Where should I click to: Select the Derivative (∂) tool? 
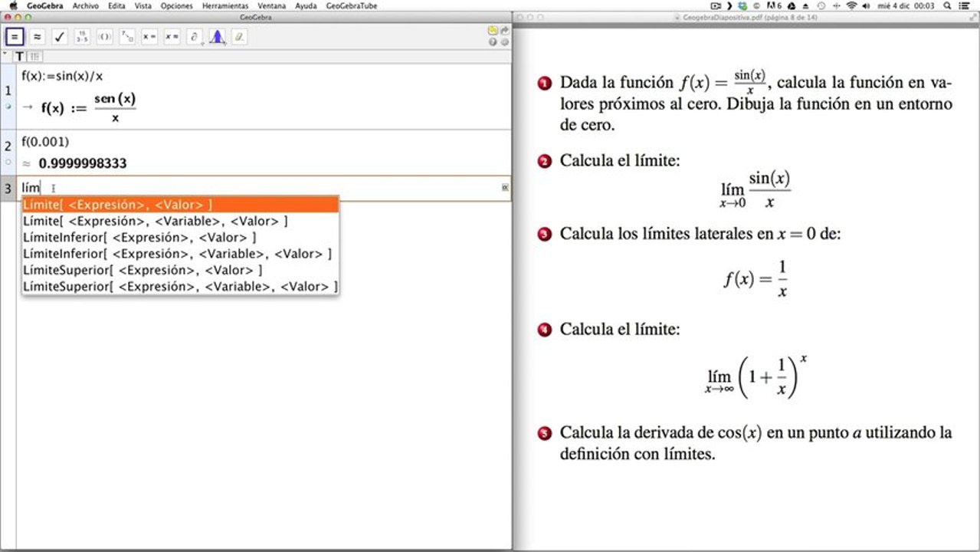195,36
